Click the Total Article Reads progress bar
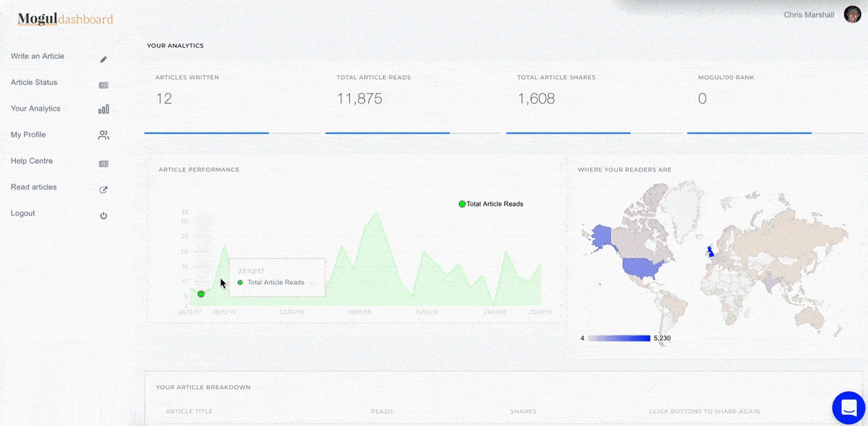 [413, 133]
